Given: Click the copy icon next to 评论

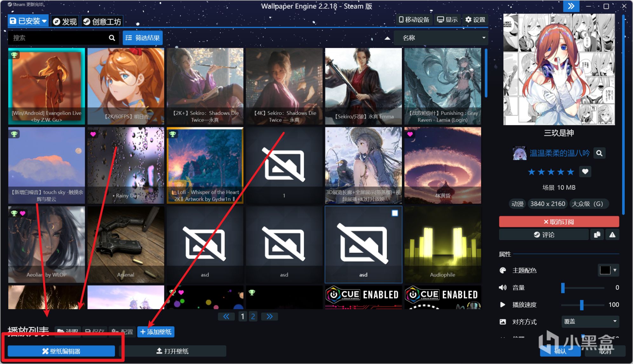Looking at the screenshot, I should click(597, 235).
